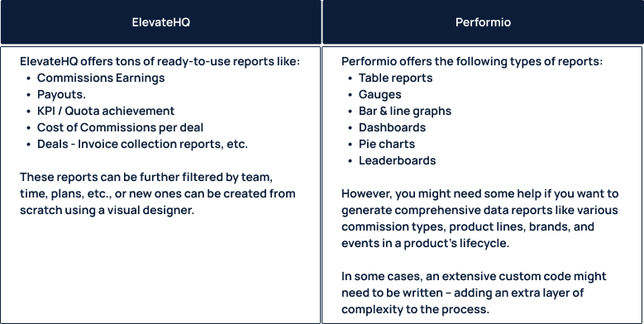Click the paragraph about extensive custom code
This screenshot has height=324, width=644.
pos(474,293)
